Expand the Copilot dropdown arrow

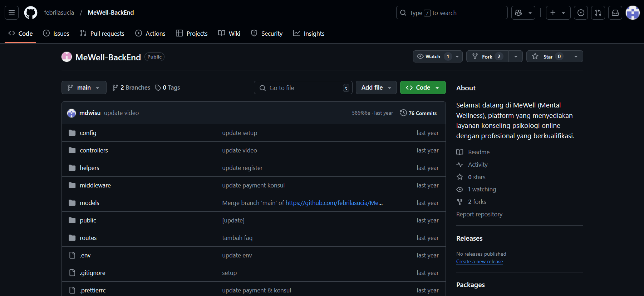pos(530,13)
